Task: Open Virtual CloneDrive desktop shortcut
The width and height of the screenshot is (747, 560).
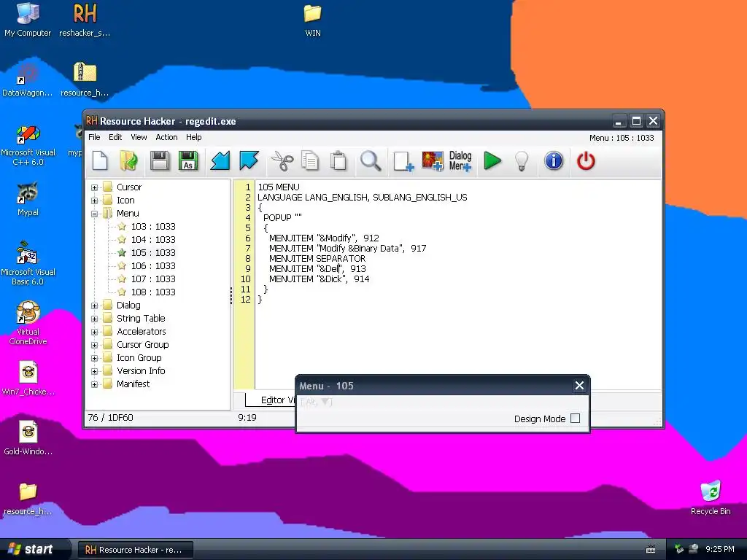Action: [x=28, y=322]
